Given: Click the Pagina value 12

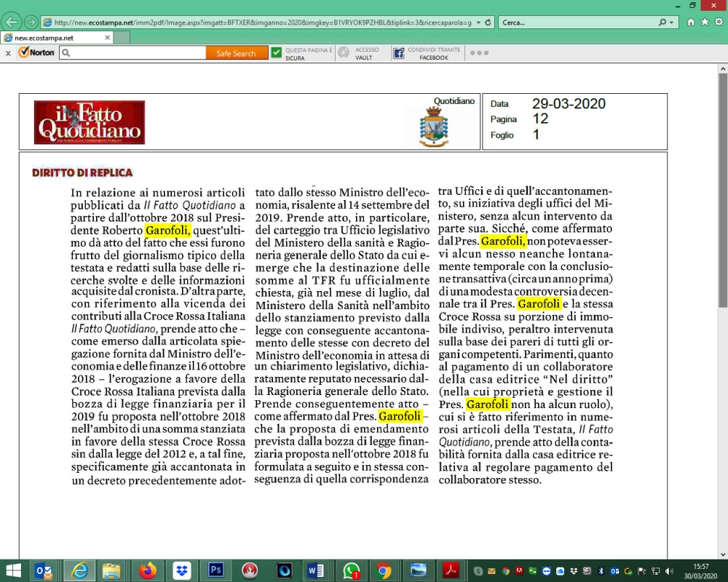Looking at the screenshot, I should tap(540, 119).
